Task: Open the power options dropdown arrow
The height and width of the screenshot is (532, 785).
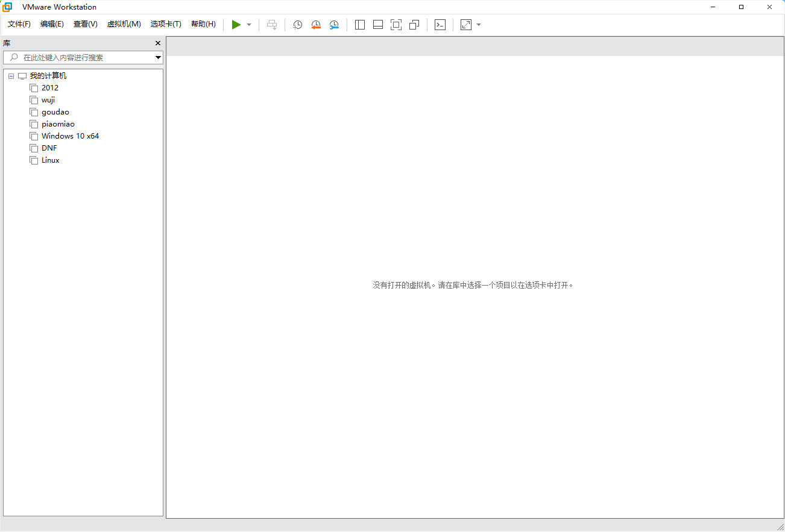Action: pos(249,25)
